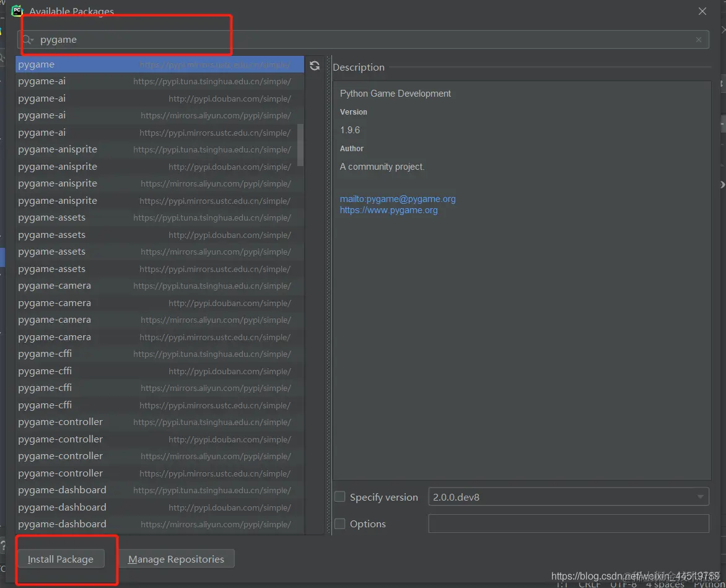Select the highlighted pygame package row
726x588 pixels.
tap(160, 64)
